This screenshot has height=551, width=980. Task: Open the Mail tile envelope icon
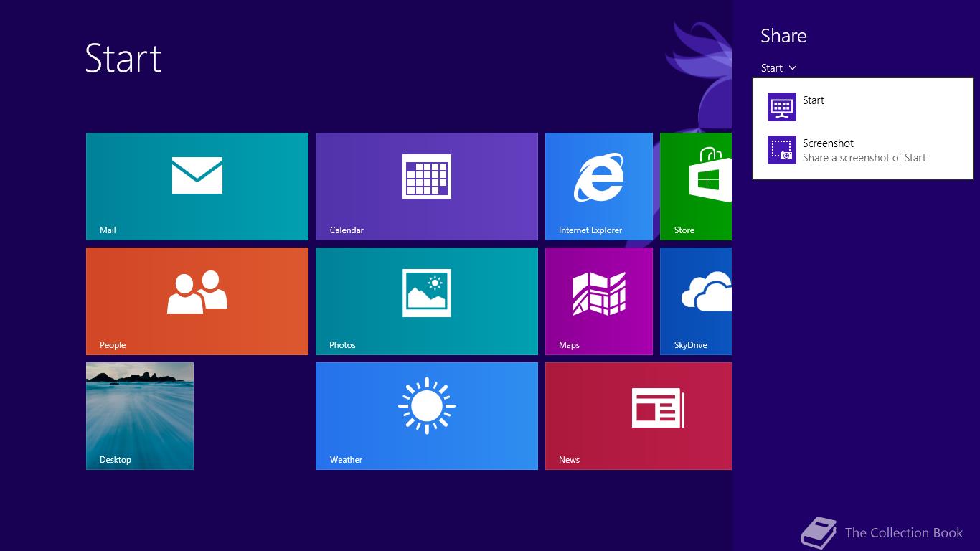[197, 176]
